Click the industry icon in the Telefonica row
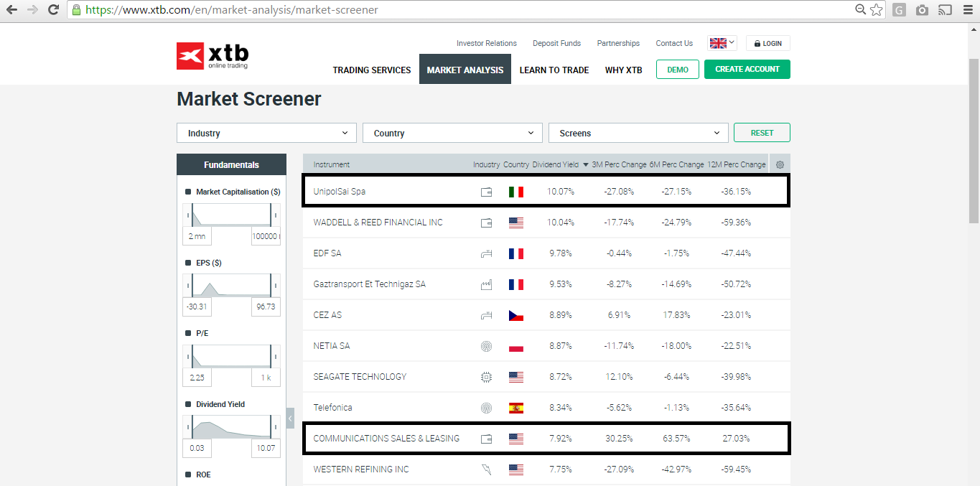Image resolution: width=980 pixels, height=486 pixels. [x=486, y=408]
